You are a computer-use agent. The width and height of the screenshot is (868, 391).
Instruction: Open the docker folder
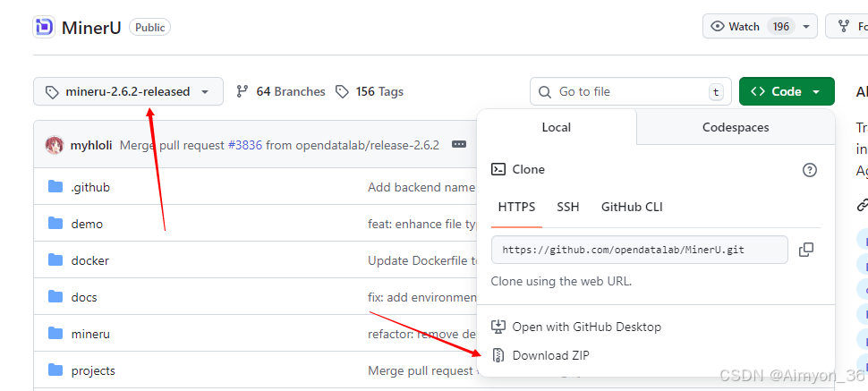pos(89,260)
